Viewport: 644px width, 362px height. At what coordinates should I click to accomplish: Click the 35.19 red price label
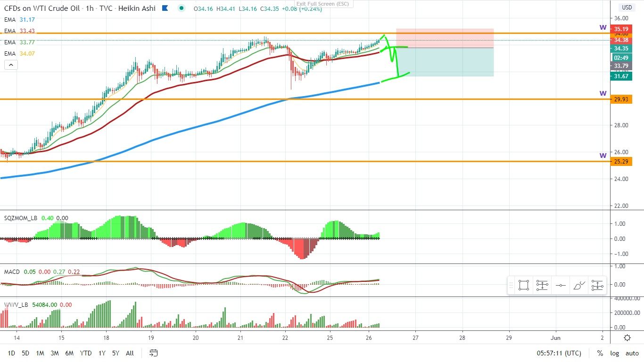620,29
